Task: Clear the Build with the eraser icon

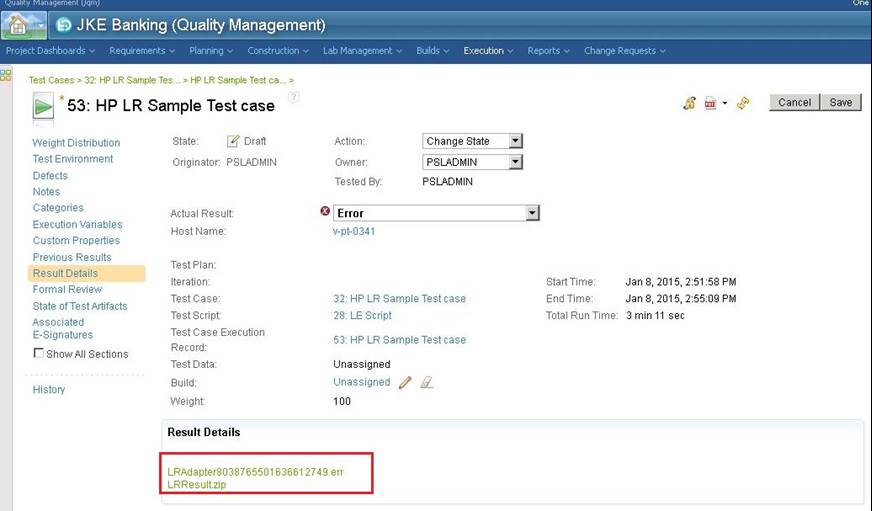Action: [x=427, y=382]
